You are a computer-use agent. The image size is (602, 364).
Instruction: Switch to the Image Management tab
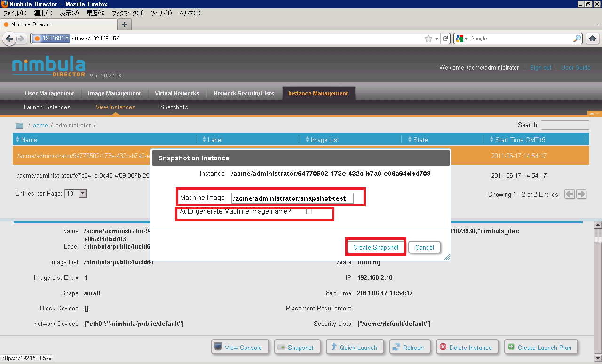tap(114, 94)
